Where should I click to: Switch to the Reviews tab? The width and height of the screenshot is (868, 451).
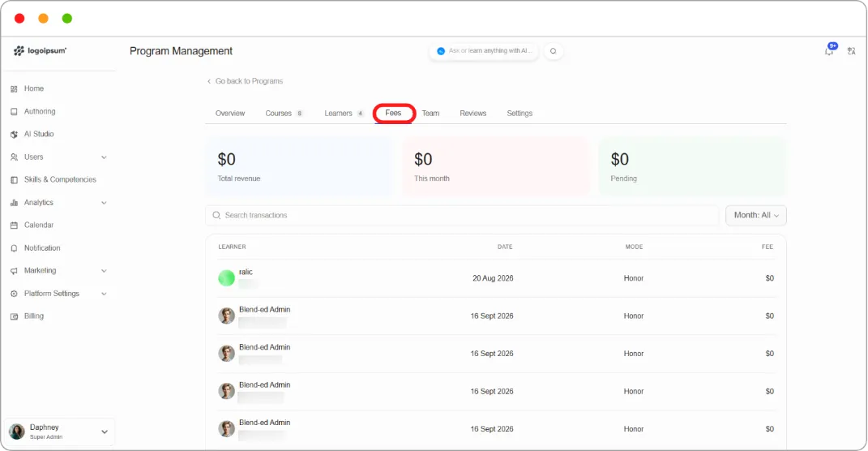pyautogui.click(x=472, y=113)
